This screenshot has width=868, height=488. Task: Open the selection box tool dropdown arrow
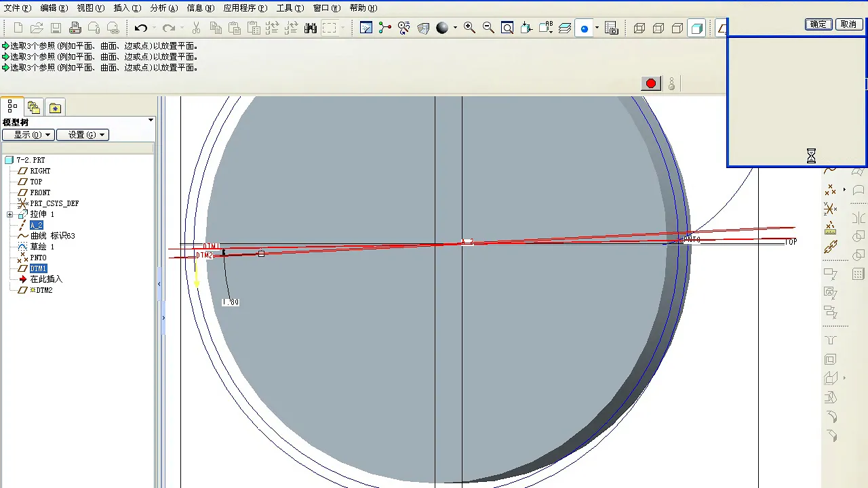click(343, 28)
